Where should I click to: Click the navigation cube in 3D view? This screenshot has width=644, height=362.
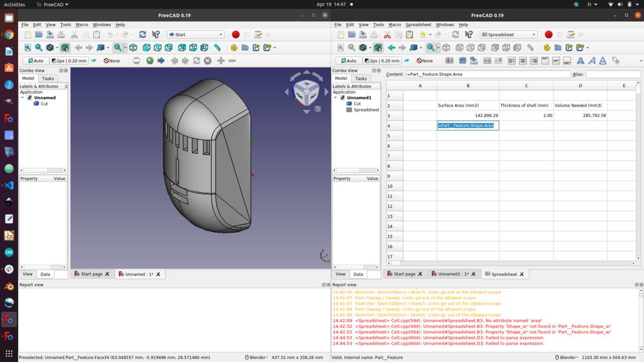point(305,92)
